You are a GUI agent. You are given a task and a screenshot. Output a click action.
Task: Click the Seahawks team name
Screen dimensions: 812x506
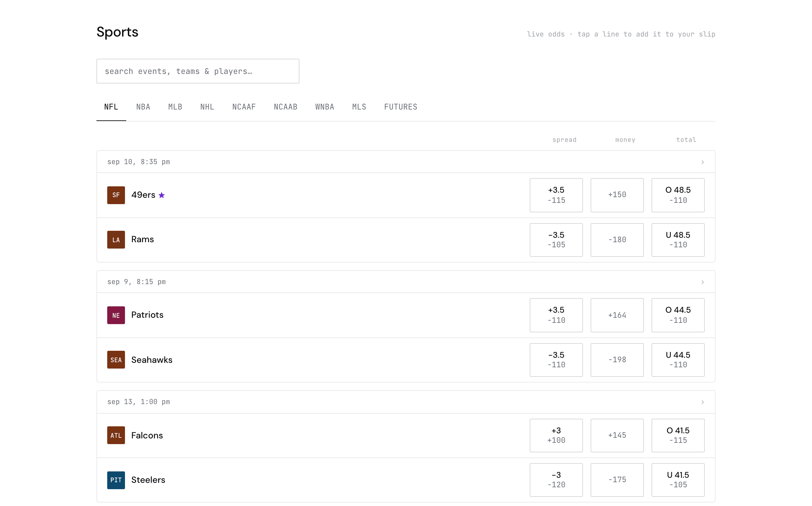click(152, 360)
